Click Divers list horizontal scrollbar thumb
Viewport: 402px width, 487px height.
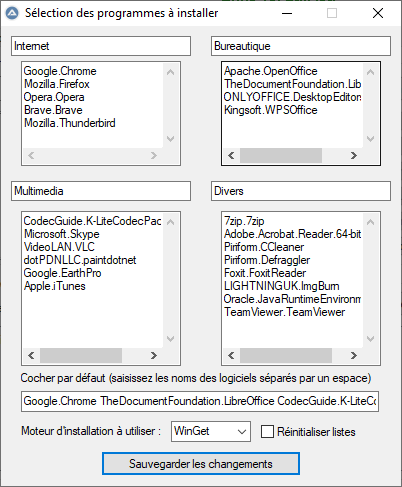point(286,356)
